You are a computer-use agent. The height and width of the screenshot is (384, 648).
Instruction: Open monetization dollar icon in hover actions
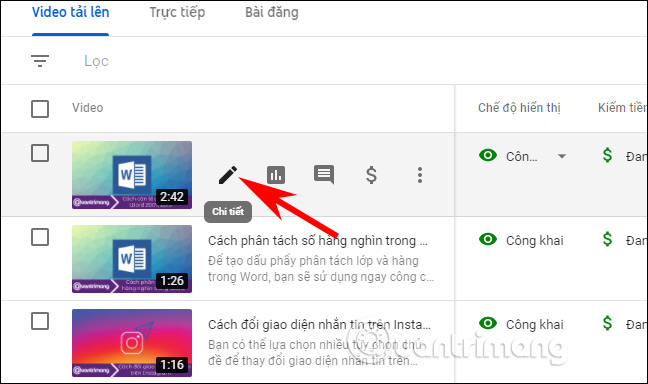coord(372,175)
